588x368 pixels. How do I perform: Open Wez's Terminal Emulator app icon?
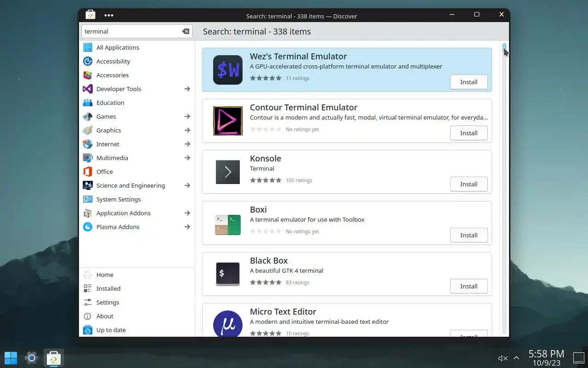[x=228, y=70]
